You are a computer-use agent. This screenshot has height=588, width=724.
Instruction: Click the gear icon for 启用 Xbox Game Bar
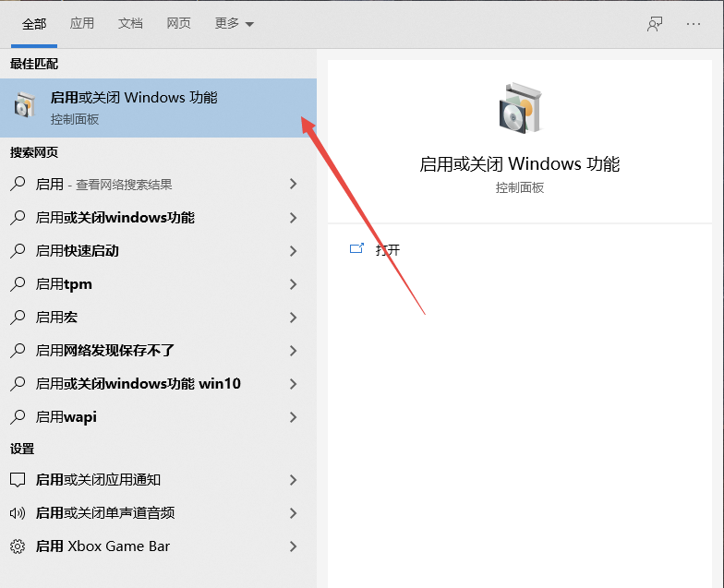click(18, 546)
